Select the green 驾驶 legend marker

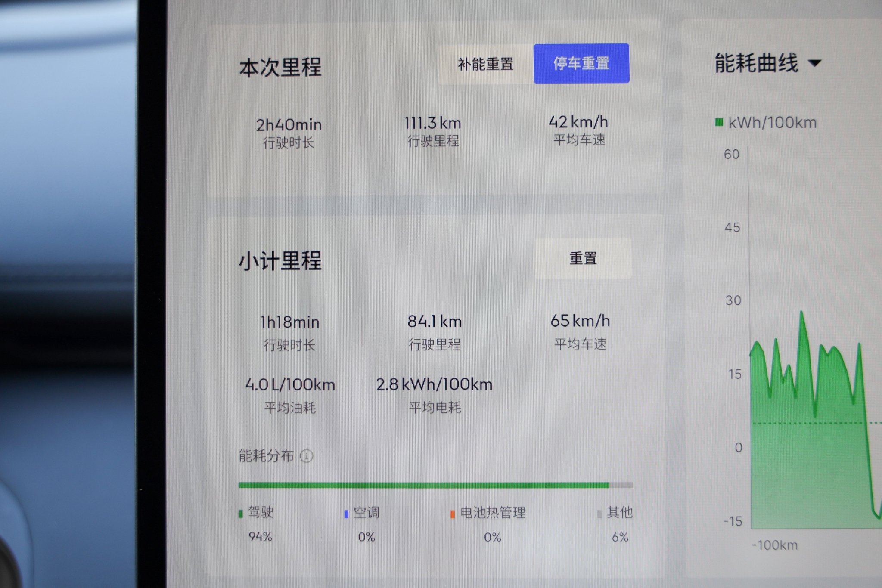click(x=239, y=514)
